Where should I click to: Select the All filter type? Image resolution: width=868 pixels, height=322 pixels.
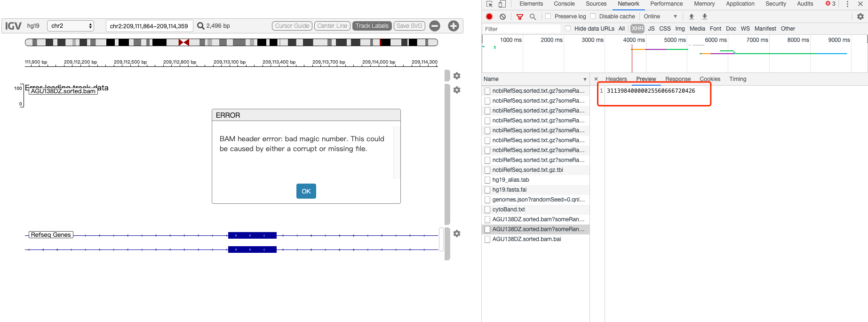tap(621, 29)
